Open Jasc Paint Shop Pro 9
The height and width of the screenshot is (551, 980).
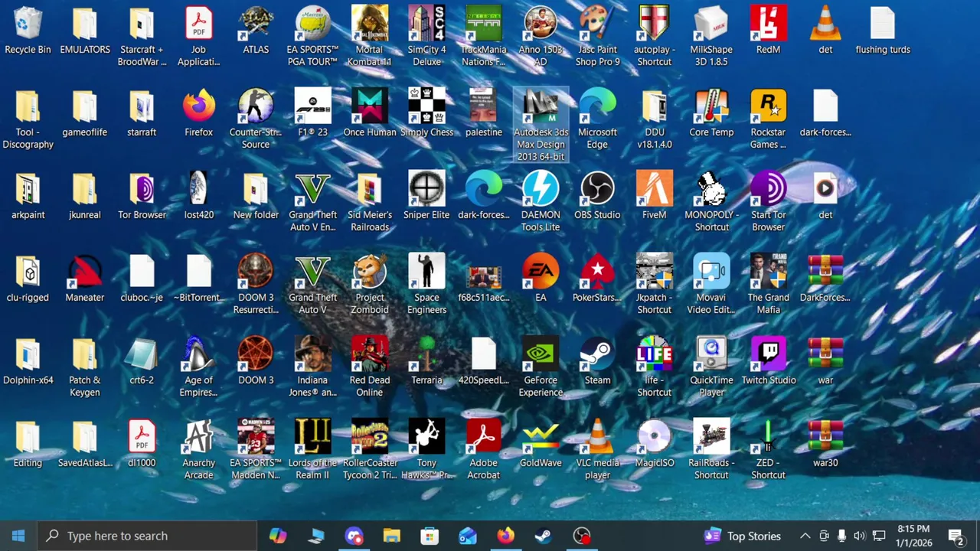(x=597, y=35)
